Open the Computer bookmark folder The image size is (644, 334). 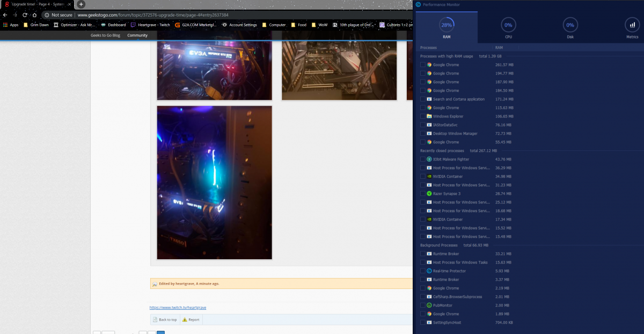point(274,25)
